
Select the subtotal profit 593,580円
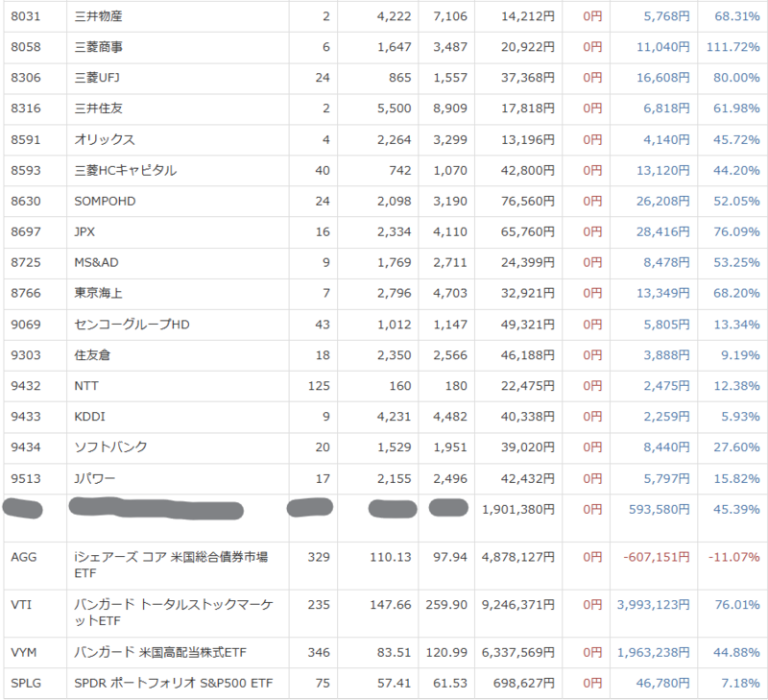click(x=659, y=510)
